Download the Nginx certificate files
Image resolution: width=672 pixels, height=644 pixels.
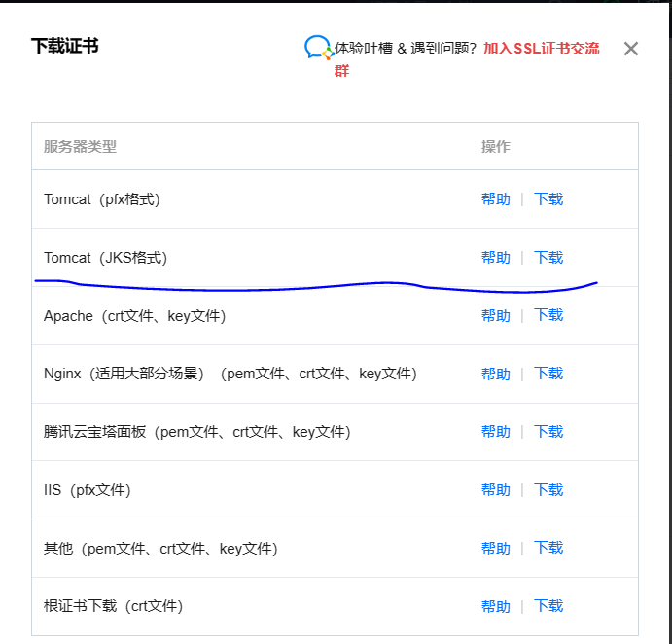pos(548,374)
